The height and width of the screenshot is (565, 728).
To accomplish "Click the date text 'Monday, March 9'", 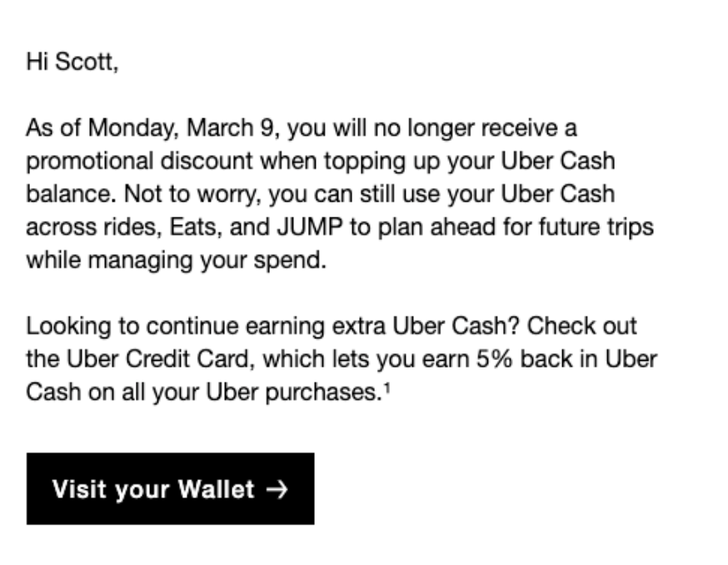I will coord(181,127).
